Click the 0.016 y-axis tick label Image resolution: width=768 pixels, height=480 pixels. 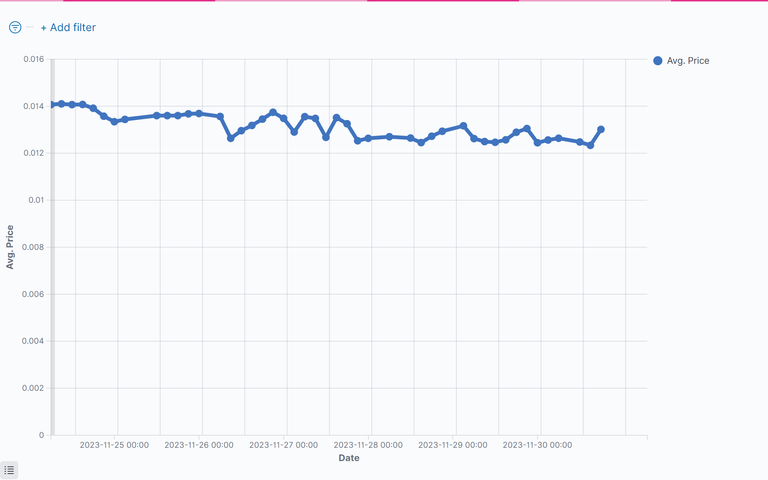point(34,59)
